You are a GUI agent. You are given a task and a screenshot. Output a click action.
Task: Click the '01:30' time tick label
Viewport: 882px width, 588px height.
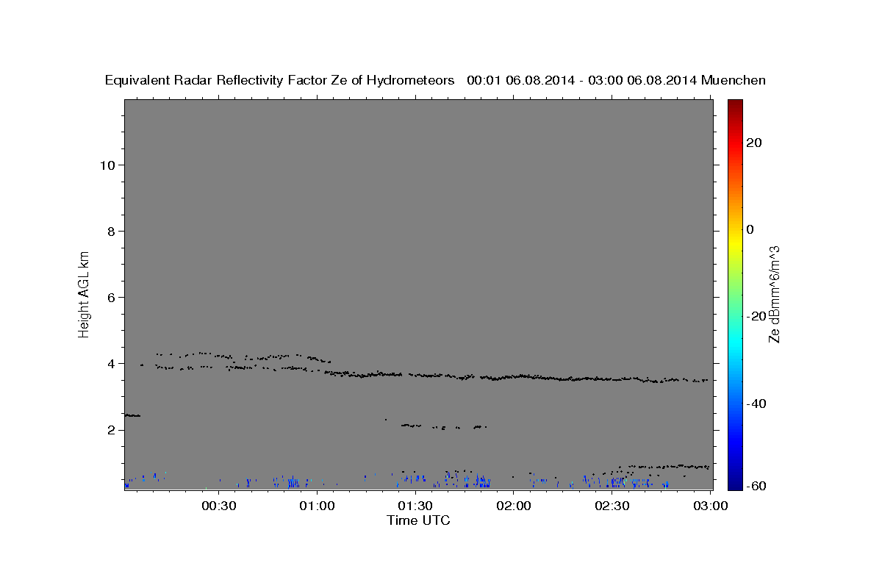pos(415,506)
